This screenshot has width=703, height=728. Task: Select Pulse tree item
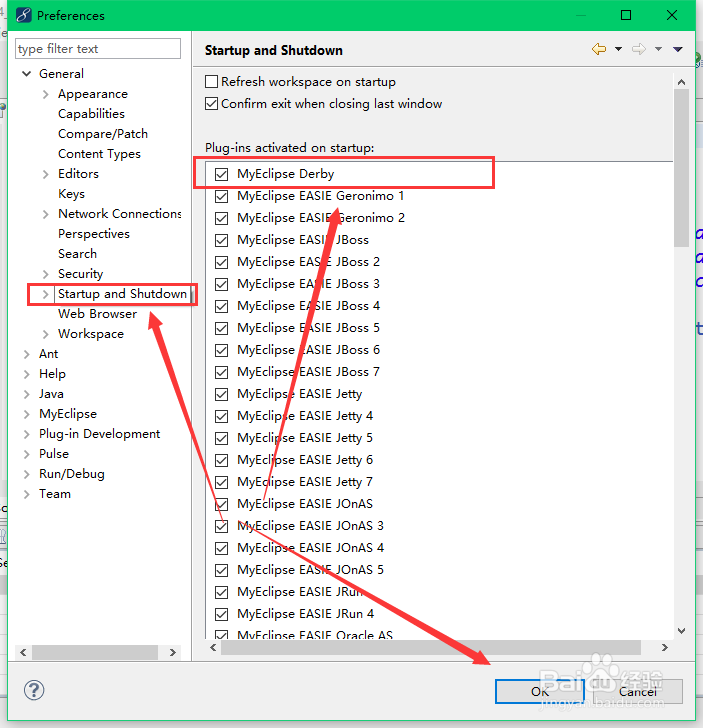54,454
